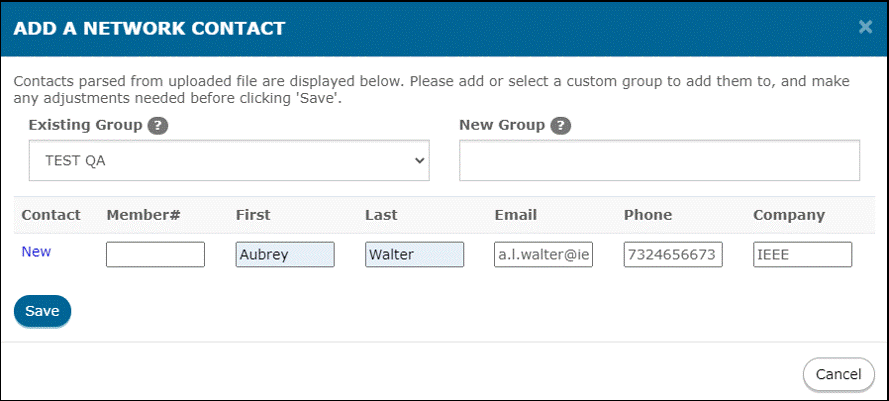Click the help icon beside New Group
Viewport: 889px width, 401px height.
(x=560, y=126)
